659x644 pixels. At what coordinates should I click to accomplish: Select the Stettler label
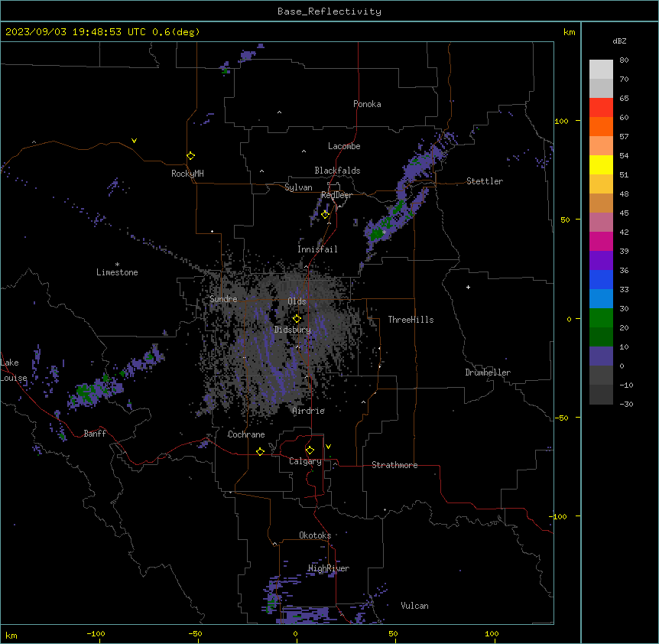(x=485, y=181)
